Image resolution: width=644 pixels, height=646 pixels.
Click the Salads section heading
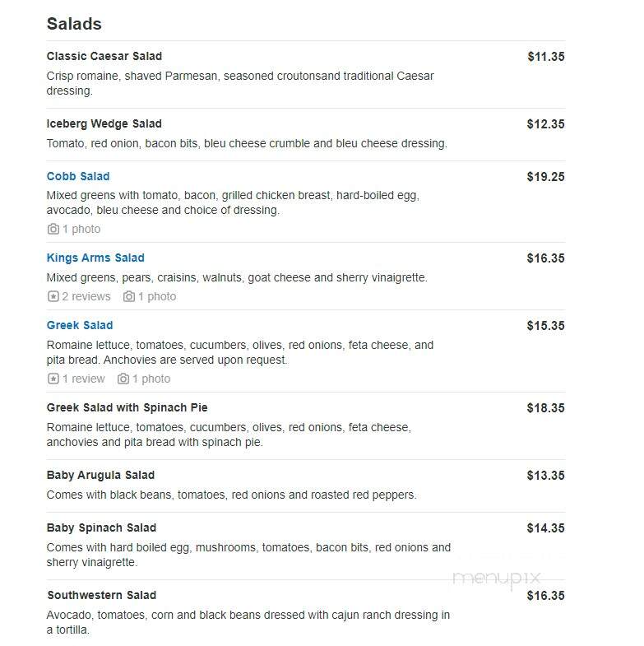coord(74,24)
